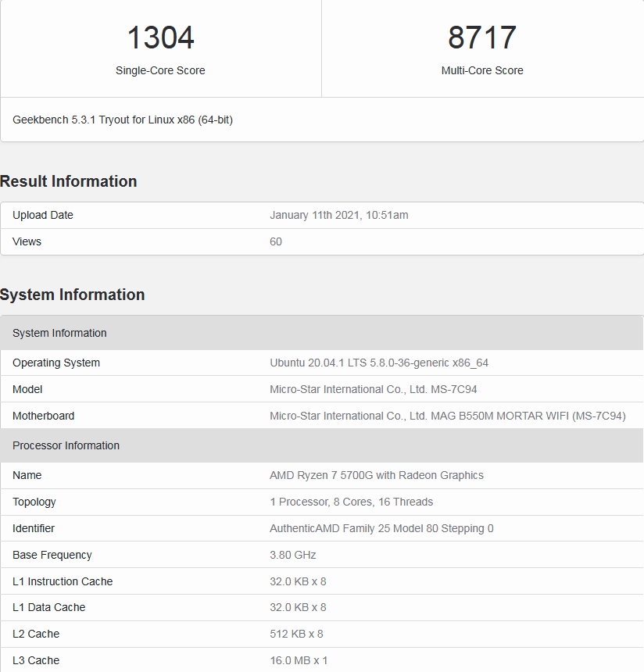Screen dimensions: 644x672
Task: Click the 8717 multi-core score number
Action: [x=482, y=38]
